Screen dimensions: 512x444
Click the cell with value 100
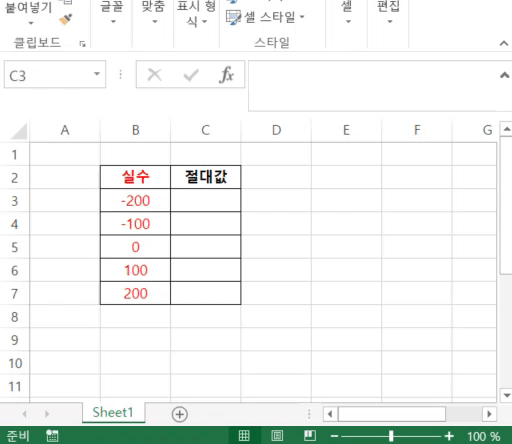[x=135, y=270]
